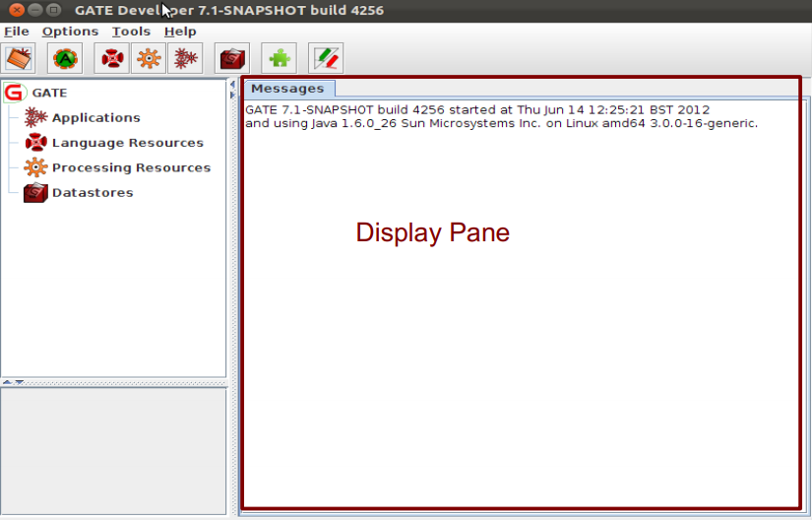Open the Help menu

coord(180,32)
